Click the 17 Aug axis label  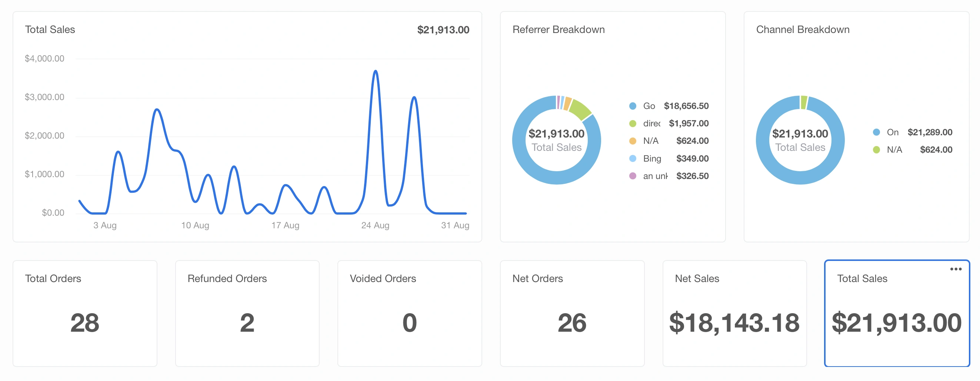pyautogui.click(x=285, y=225)
